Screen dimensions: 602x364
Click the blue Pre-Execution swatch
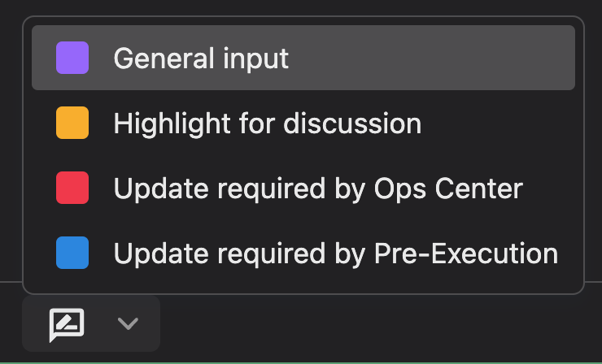(72, 253)
